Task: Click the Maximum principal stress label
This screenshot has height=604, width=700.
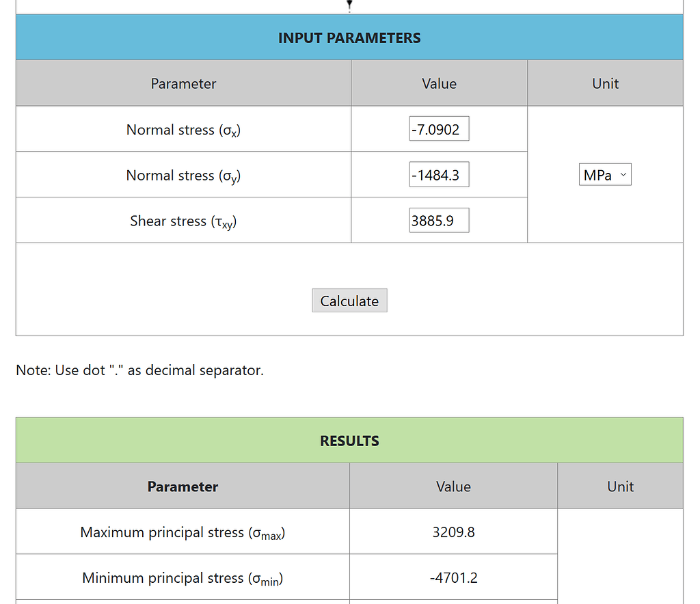Action: coord(183,532)
